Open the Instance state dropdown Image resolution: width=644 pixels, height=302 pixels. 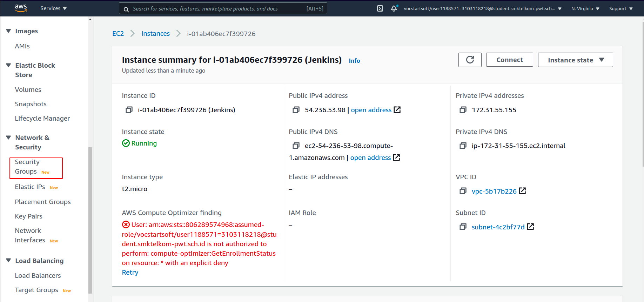click(x=575, y=60)
